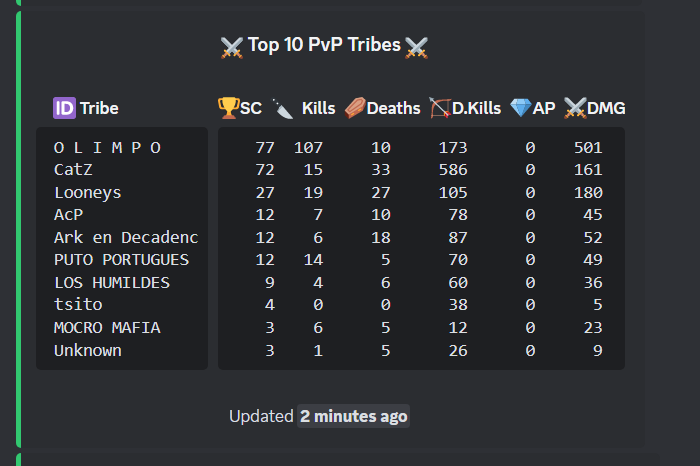The image size is (700, 466).
Task: Click the Top 10 PvP Tribes title
Action: pos(324,45)
